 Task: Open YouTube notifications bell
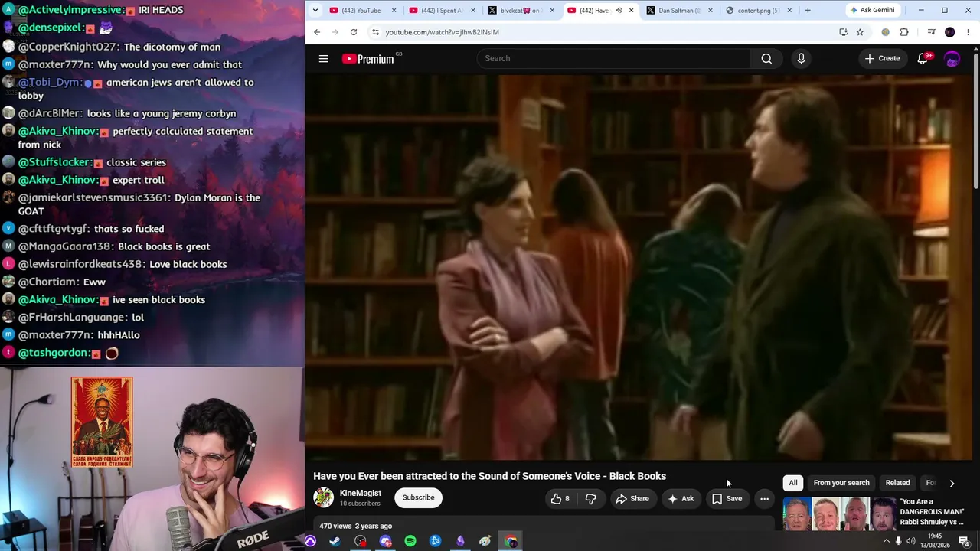(x=923, y=59)
